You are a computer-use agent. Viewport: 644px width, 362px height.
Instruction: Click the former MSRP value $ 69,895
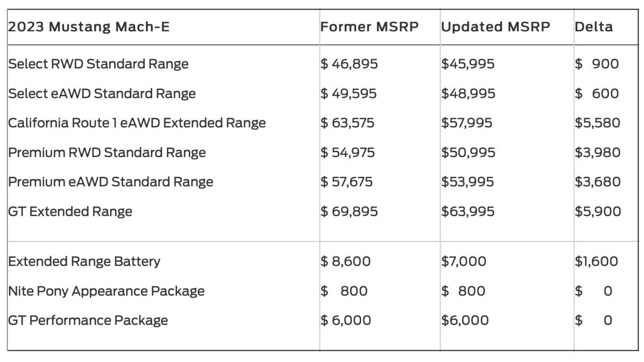point(349,212)
